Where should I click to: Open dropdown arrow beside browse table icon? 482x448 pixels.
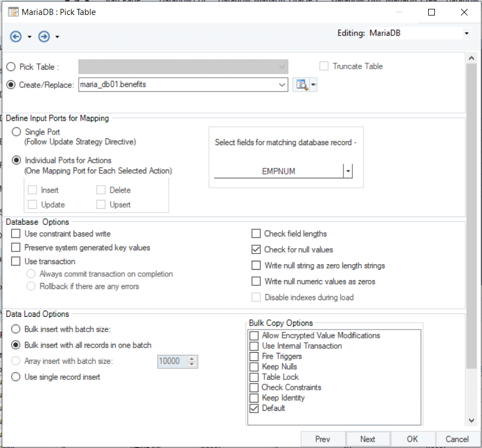(x=314, y=85)
